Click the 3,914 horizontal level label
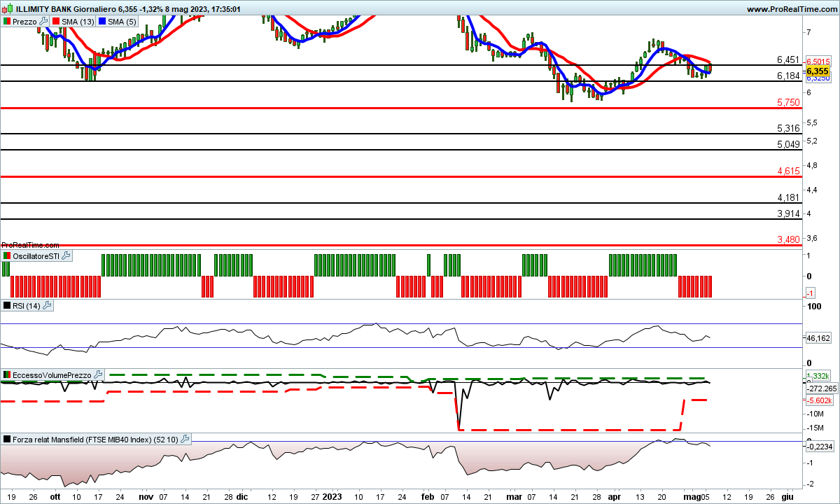The height and width of the screenshot is (504, 840). (x=788, y=213)
